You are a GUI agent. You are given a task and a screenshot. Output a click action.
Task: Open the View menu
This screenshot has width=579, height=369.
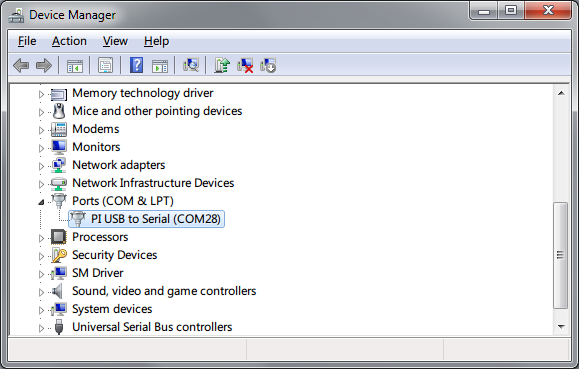point(115,41)
